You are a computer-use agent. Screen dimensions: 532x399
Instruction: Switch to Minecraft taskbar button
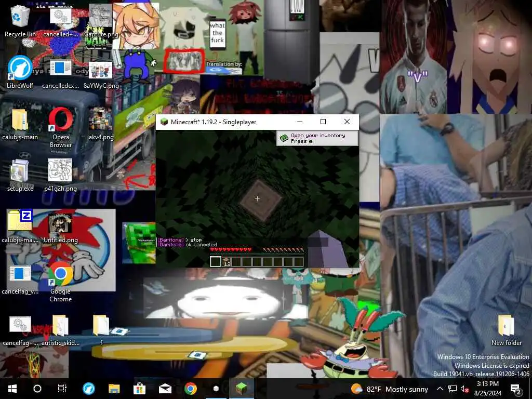pyautogui.click(x=241, y=389)
